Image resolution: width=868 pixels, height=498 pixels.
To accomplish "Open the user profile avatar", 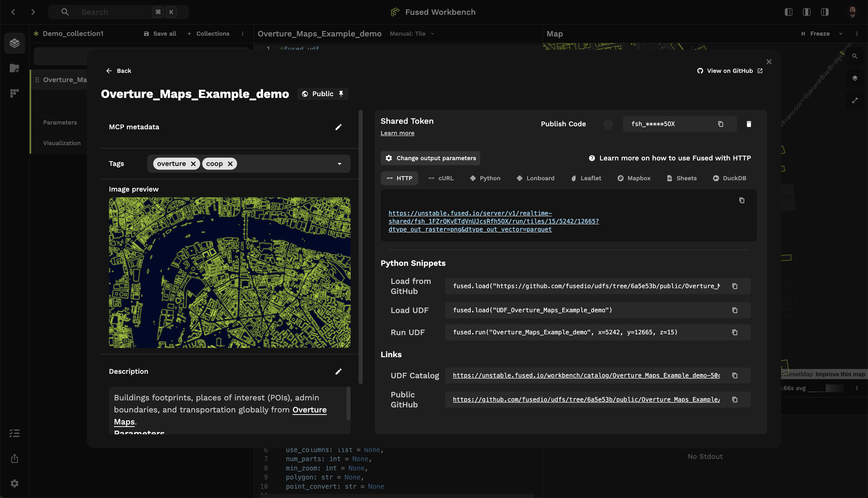I will click(853, 12).
